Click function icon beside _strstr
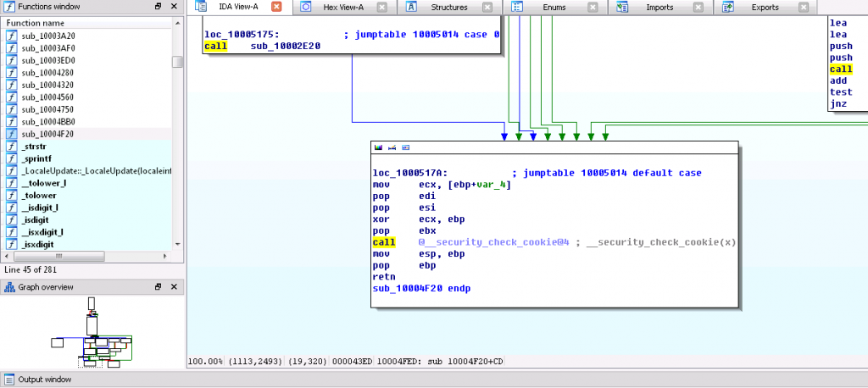868x388 pixels. [x=12, y=146]
